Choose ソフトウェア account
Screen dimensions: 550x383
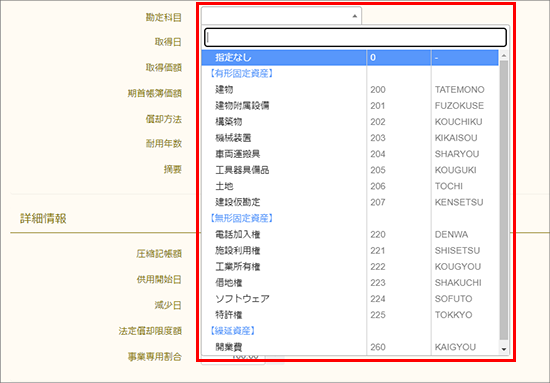[x=350, y=299]
